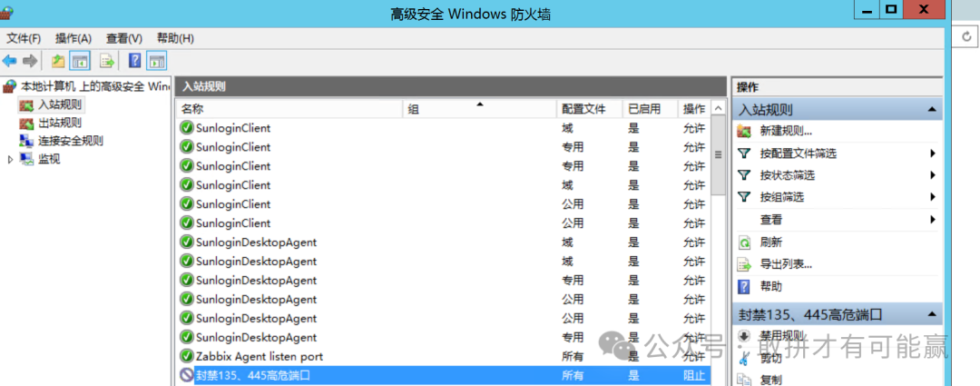Click 剪切 in the actions pane
The height and width of the screenshot is (386, 980).
(x=770, y=359)
